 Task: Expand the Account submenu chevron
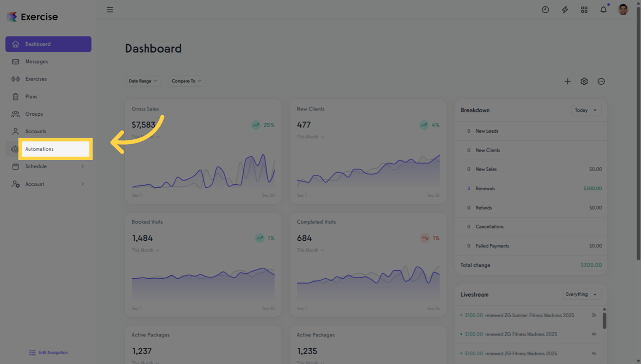82,184
